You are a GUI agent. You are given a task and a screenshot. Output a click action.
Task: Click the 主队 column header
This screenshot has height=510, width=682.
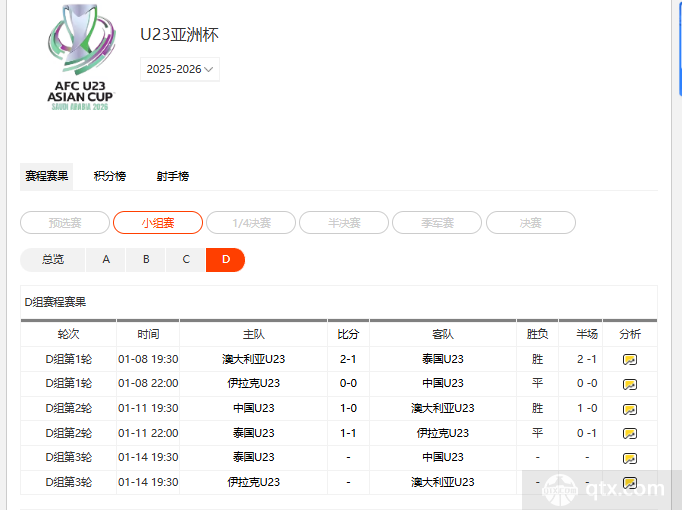254,334
